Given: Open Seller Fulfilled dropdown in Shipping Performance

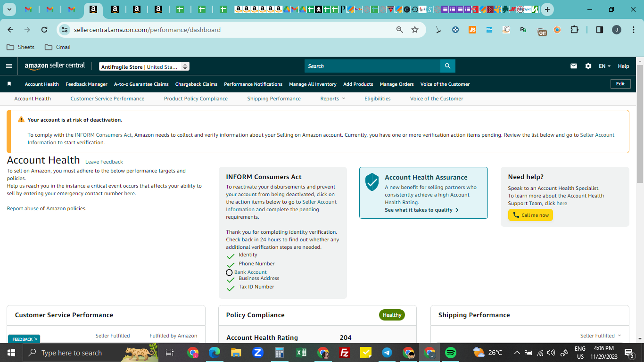Looking at the screenshot, I should click(x=601, y=336).
